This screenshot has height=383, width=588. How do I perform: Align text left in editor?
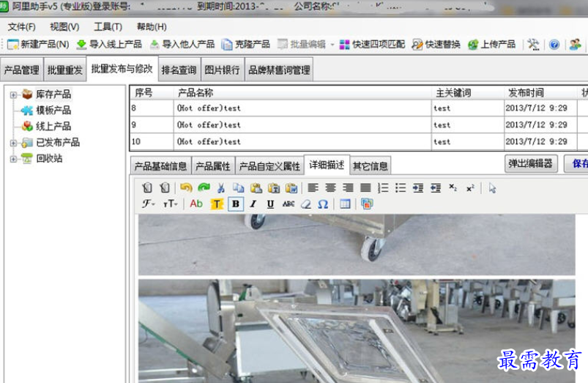click(x=313, y=187)
